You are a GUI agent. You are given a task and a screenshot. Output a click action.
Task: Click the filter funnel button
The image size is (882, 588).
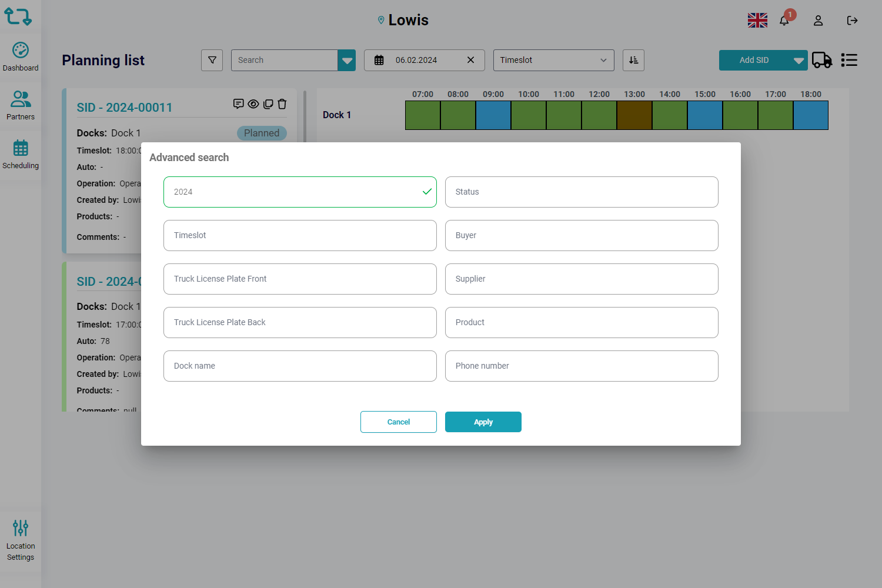click(x=212, y=60)
